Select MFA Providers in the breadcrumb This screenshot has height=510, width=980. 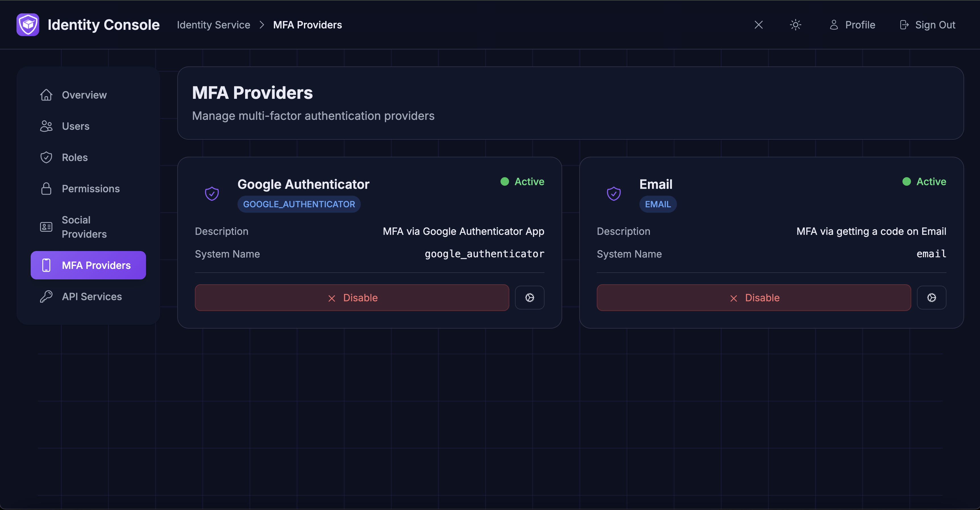[307, 24]
